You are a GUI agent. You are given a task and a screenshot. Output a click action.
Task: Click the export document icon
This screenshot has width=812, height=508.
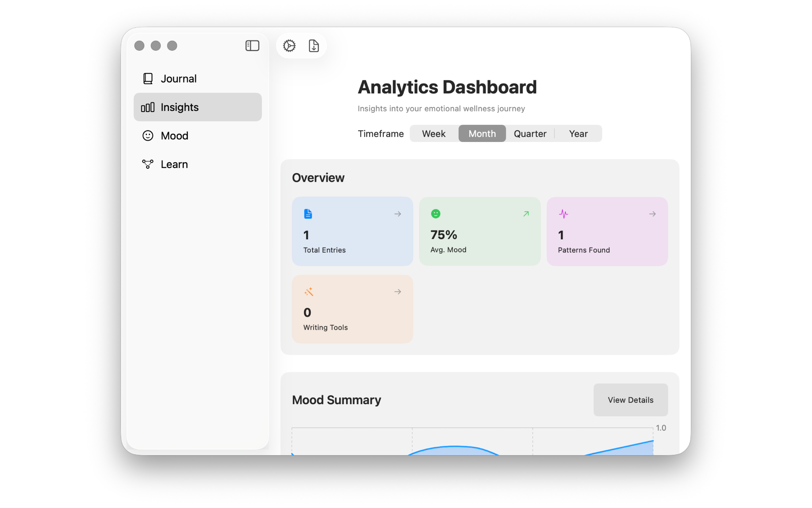314,46
